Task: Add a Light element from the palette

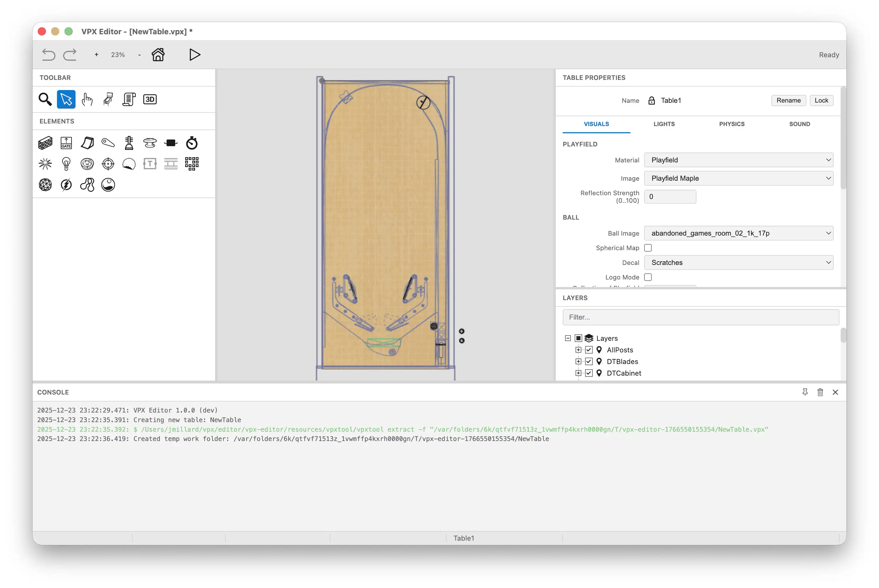Action: click(66, 164)
